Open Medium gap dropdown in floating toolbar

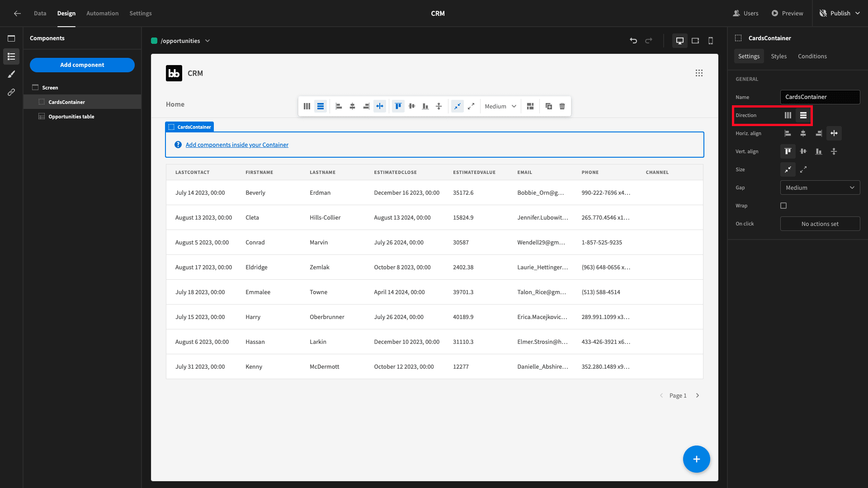(500, 106)
